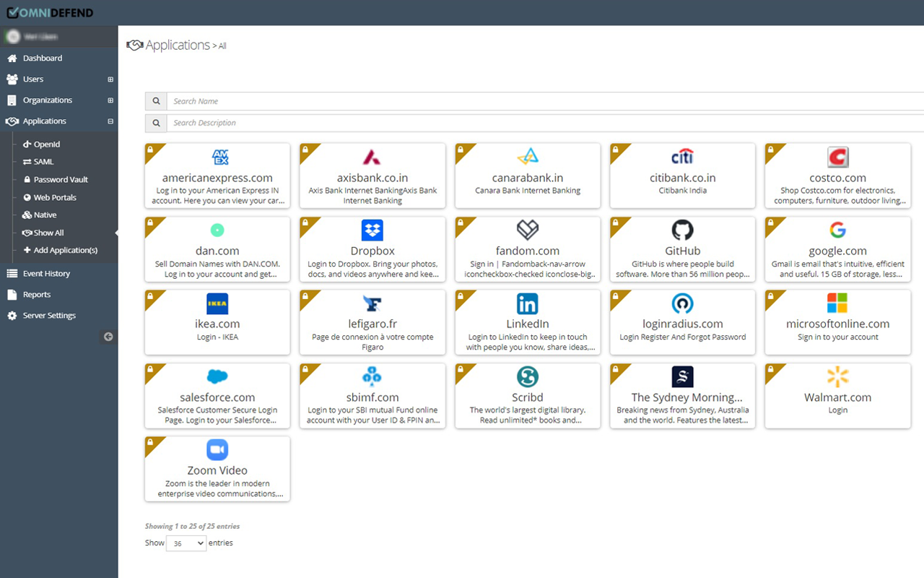The image size is (924, 578).
Task: Collapse the Applications menu section
Action: click(x=110, y=121)
